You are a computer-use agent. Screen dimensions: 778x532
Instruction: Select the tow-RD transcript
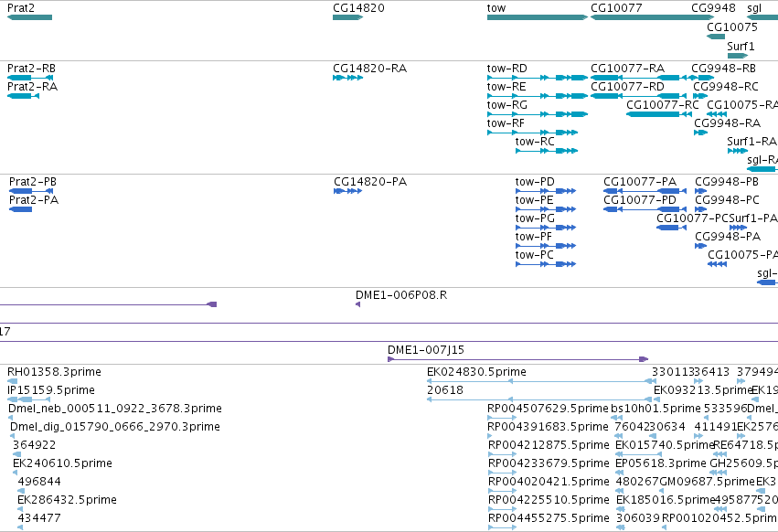(x=538, y=78)
